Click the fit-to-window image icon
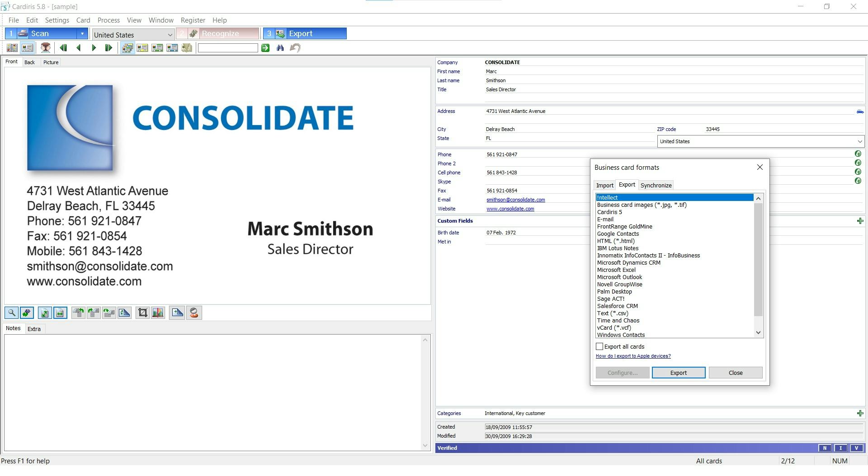 coord(45,313)
